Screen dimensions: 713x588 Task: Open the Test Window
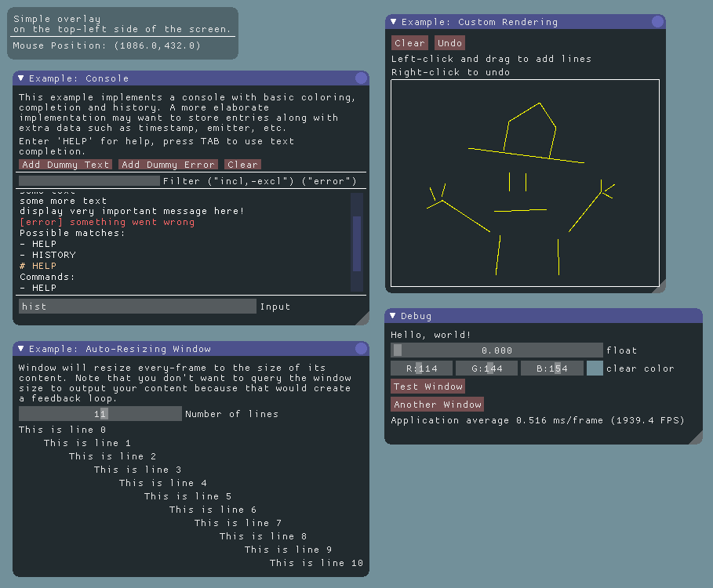tap(427, 387)
